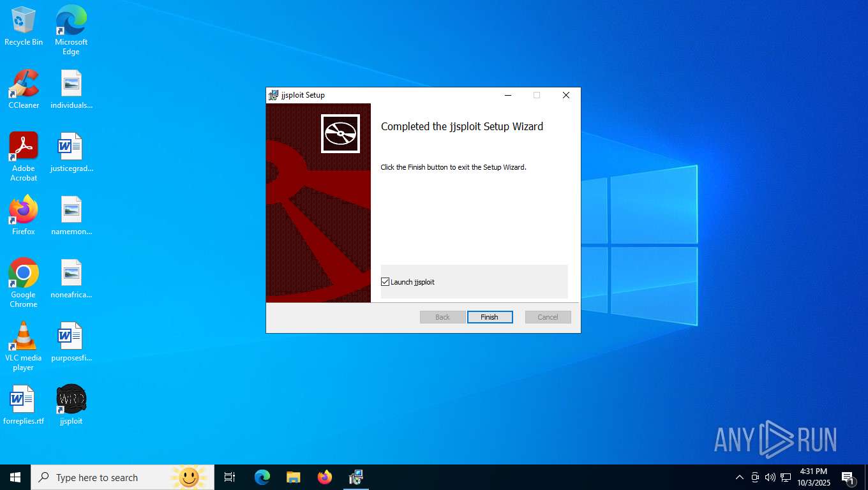Open the notification center icon
This screenshot has width=868, height=490.
[848, 477]
